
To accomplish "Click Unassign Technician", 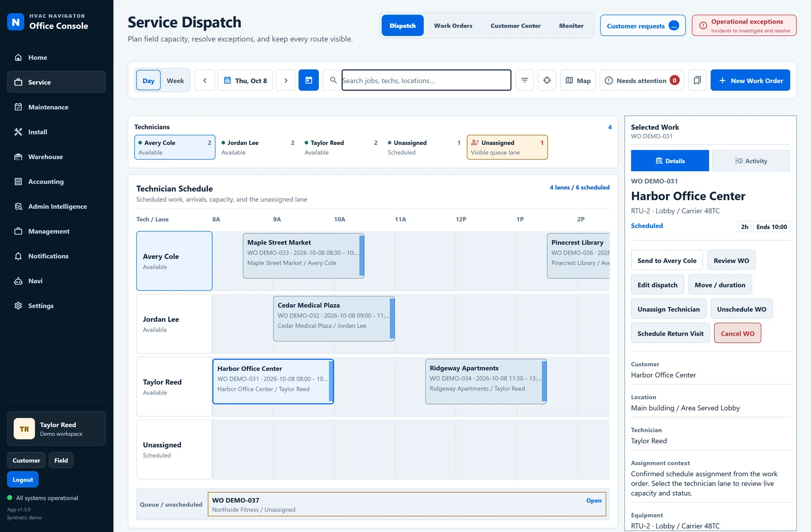I will click(669, 309).
